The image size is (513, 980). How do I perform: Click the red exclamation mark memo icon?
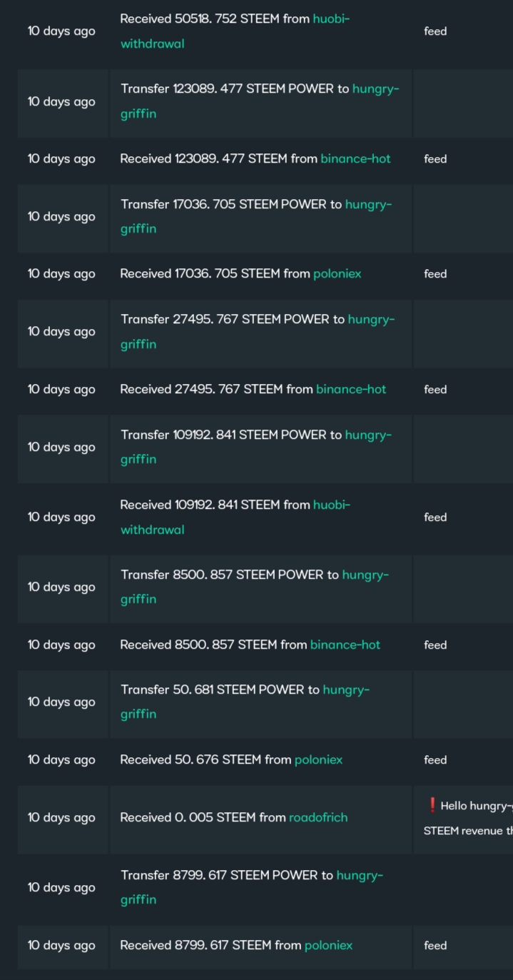coord(432,805)
